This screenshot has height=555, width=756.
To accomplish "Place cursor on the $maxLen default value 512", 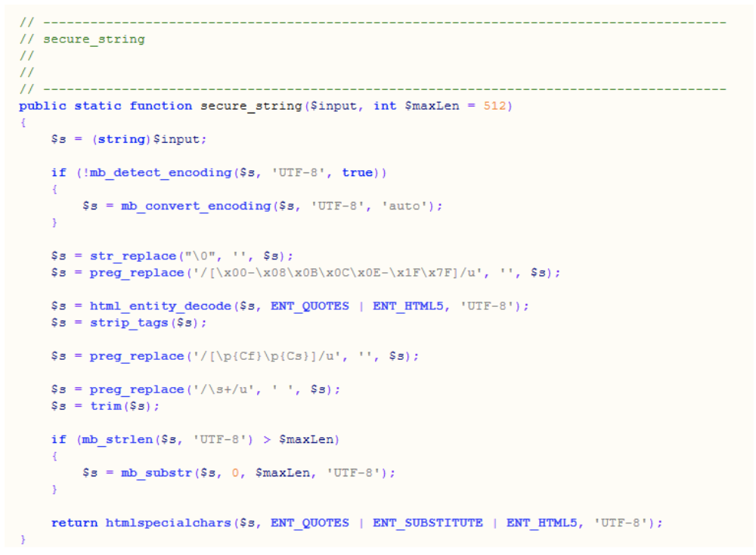I will coord(495,106).
